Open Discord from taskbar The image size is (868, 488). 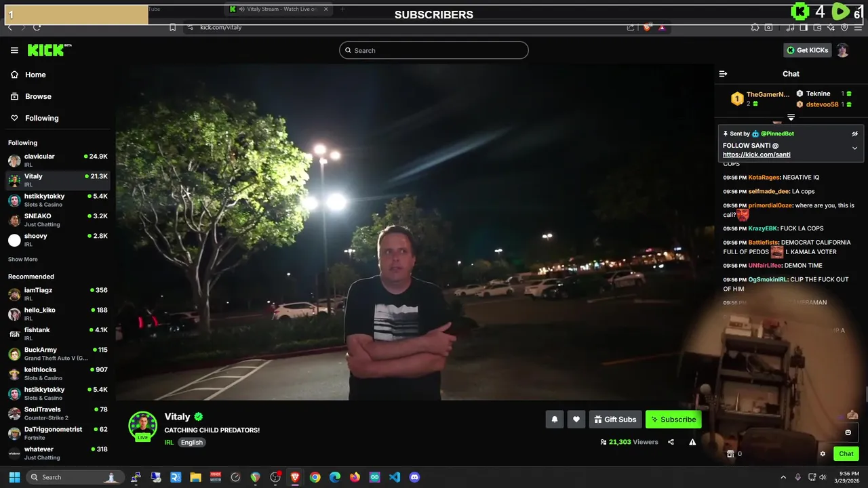pyautogui.click(x=414, y=477)
